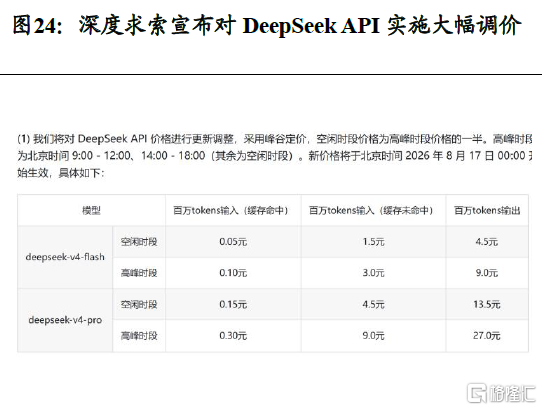Select the 模型 header cell
Image resolution: width=542 pixels, height=410 pixels.
[x=91, y=210]
